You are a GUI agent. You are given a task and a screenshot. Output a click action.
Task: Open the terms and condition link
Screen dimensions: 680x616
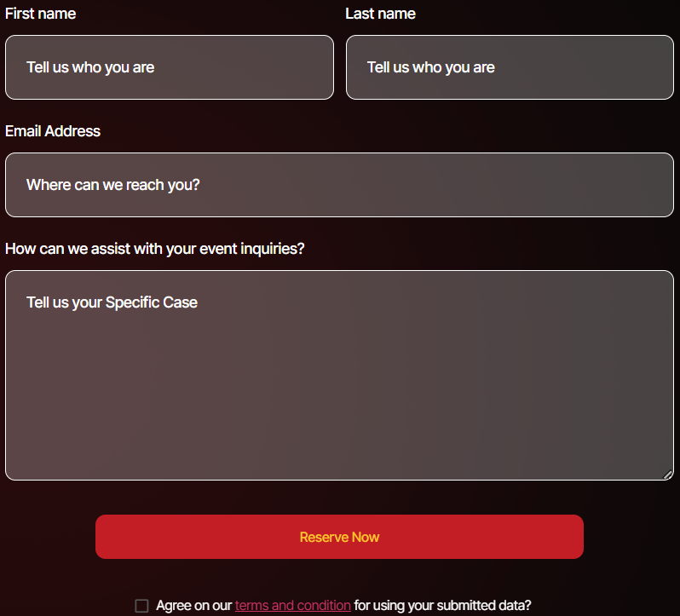pos(292,606)
